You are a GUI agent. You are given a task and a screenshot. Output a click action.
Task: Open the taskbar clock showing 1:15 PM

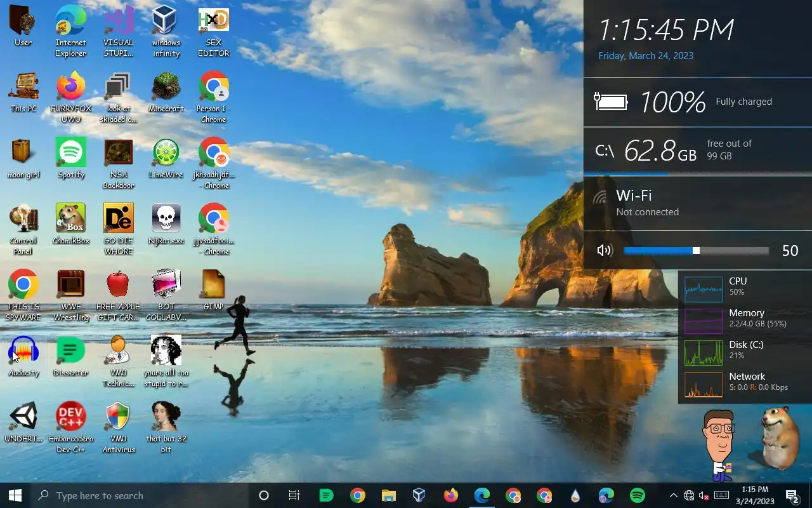(755, 495)
